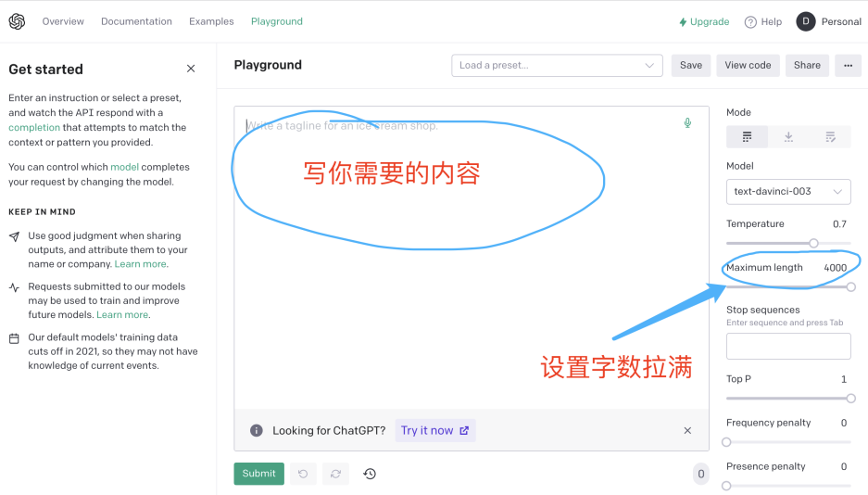Image resolution: width=868 pixels, height=495 pixels.
Task: Click the regenerate icon next to Submit
Action: click(x=335, y=474)
